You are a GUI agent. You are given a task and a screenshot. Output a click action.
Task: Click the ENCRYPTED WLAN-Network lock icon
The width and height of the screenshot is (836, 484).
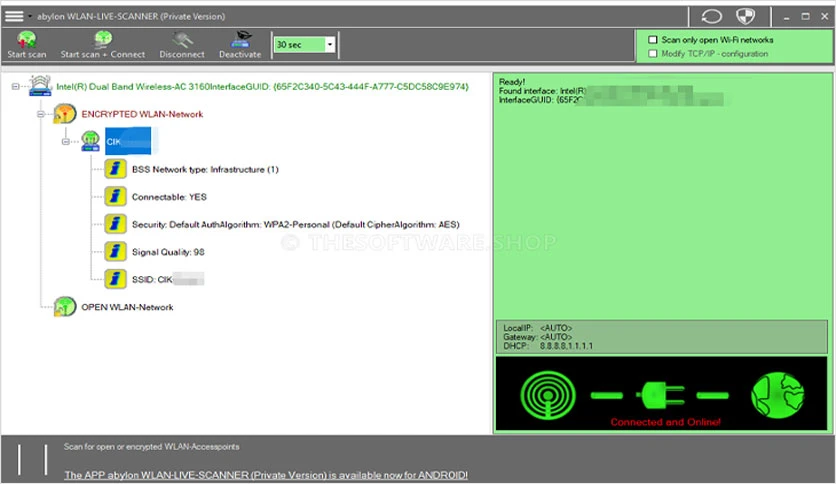pyautogui.click(x=65, y=114)
